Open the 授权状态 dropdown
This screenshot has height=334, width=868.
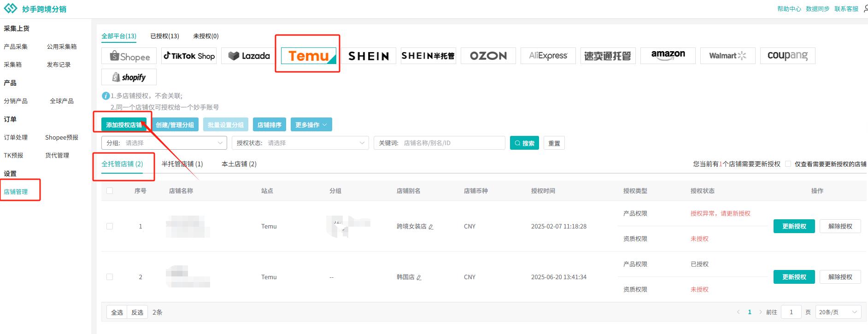coord(300,143)
